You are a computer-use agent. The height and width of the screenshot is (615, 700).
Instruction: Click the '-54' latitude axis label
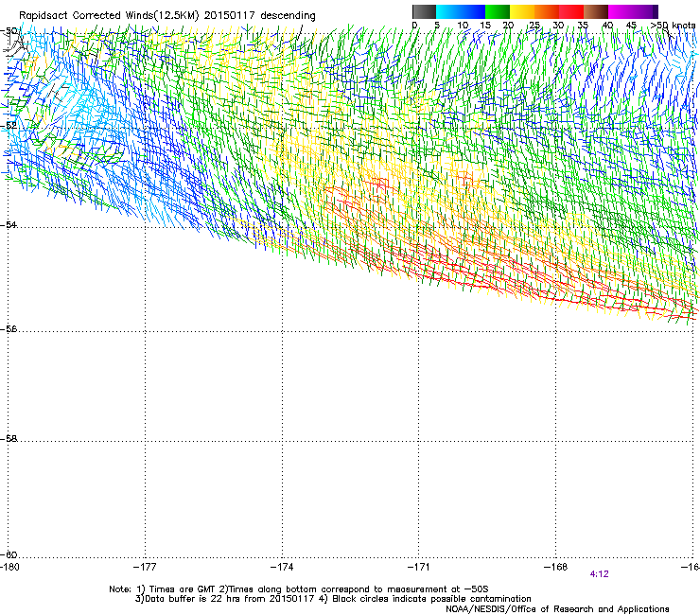pyautogui.click(x=9, y=224)
